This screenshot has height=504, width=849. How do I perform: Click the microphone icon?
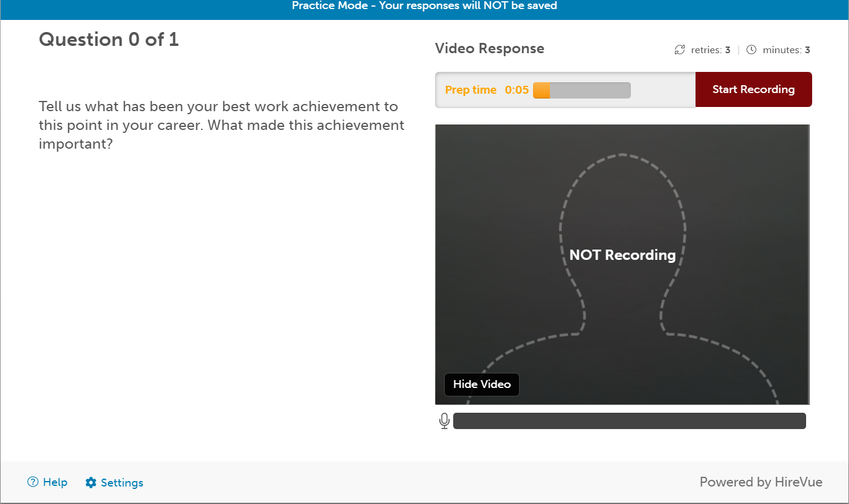[x=444, y=421]
